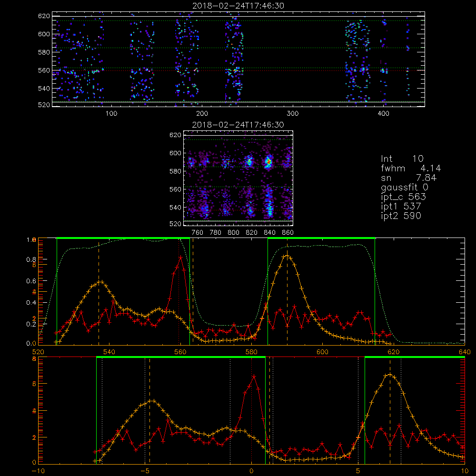476x476 pixels.
Task: Click the wide top spectral image panel
Action: (x=238, y=59)
